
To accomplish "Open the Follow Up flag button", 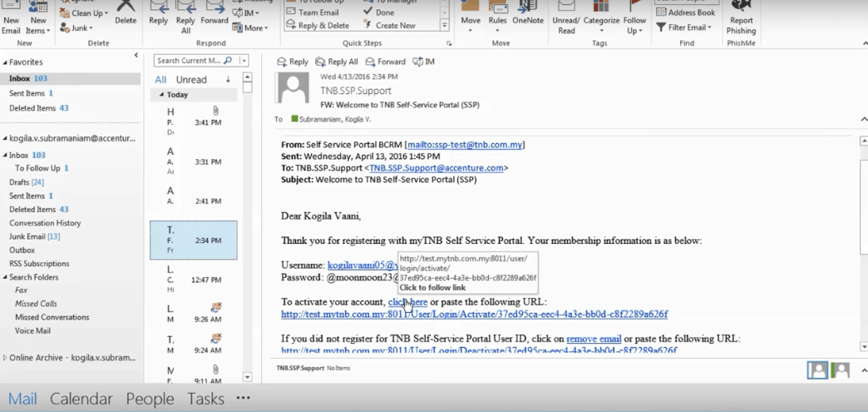I will click(634, 17).
